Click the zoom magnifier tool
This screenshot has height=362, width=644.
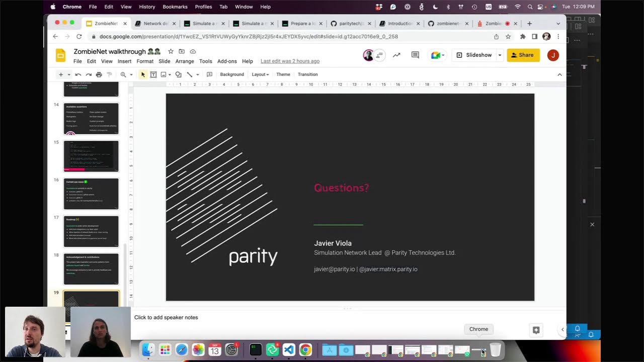tap(123, 74)
